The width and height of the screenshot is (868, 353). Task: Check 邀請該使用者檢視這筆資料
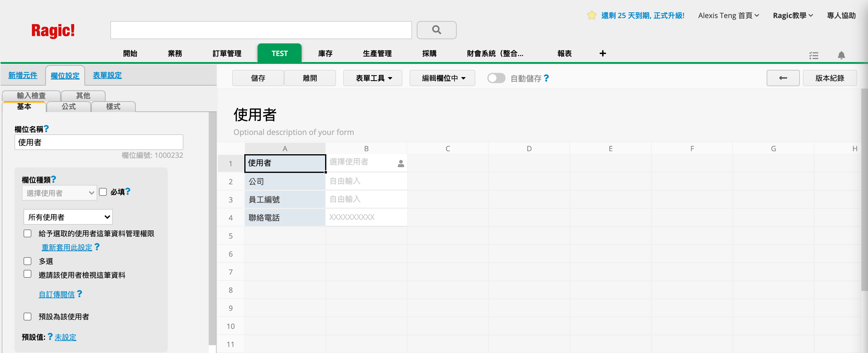[27, 274]
